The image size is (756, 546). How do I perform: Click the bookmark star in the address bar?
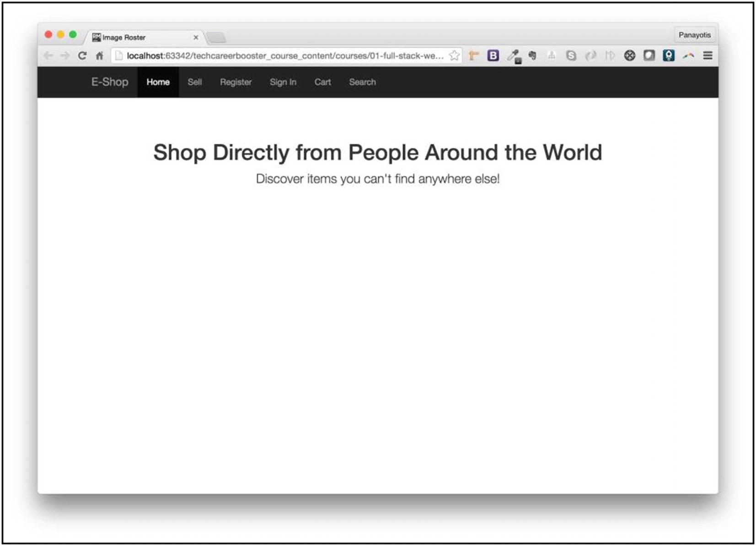(x=455, y=55)
